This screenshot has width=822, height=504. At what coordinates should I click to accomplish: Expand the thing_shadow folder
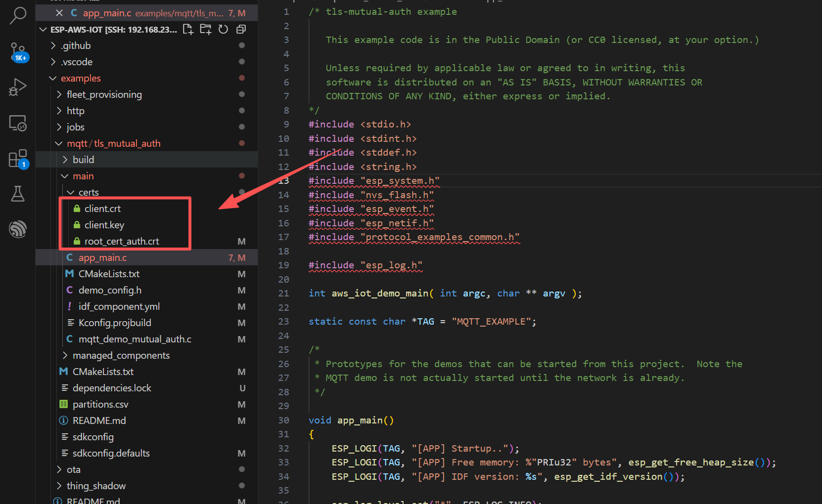[x=59, y=486]
